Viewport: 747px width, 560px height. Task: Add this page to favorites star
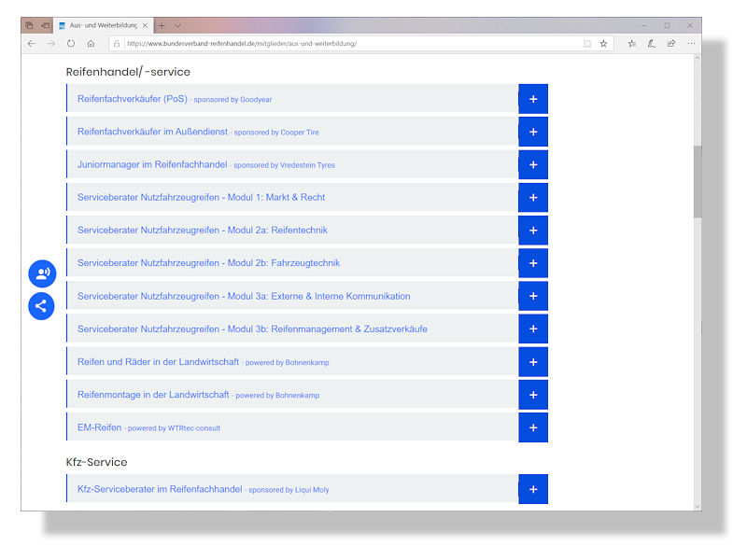pyautogui.click(x=603, y=44)
